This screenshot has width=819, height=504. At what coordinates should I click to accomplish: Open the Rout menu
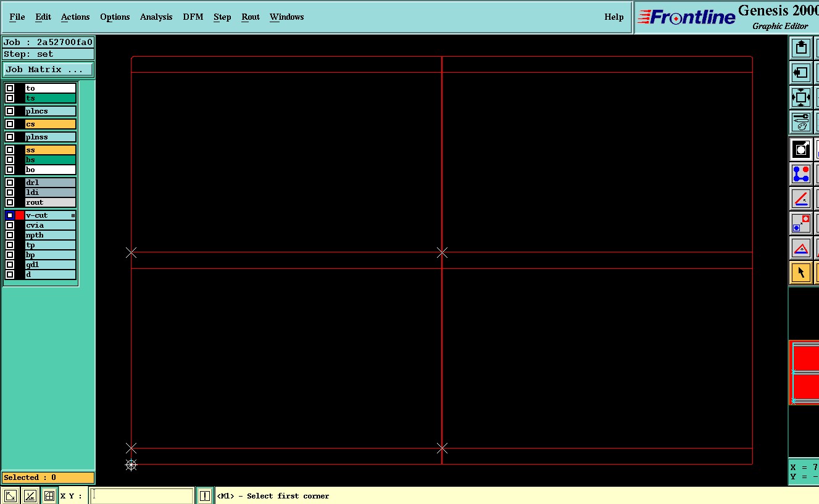251,17
